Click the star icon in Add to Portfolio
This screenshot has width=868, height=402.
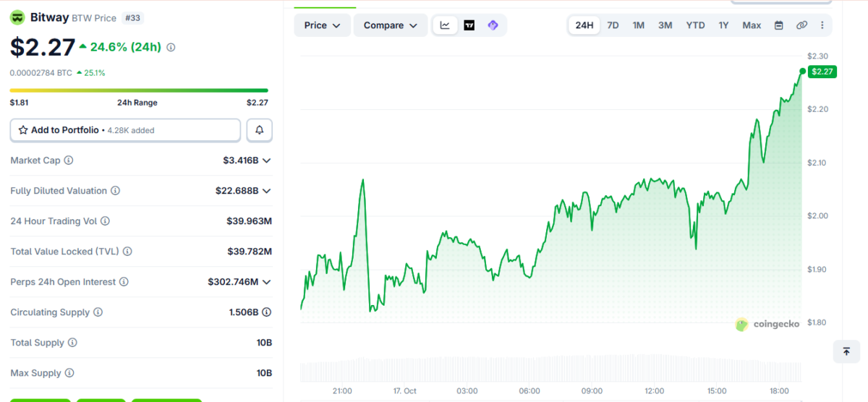(23, 130)
